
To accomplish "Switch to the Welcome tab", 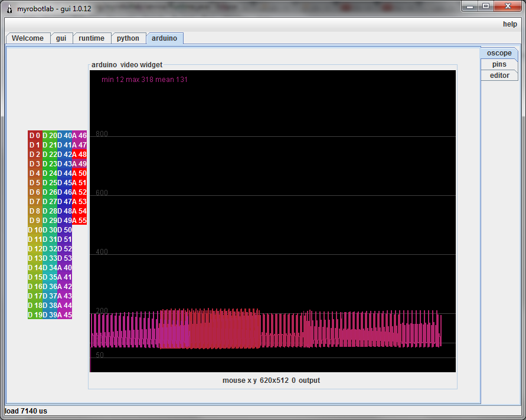I will pos(28,38).
